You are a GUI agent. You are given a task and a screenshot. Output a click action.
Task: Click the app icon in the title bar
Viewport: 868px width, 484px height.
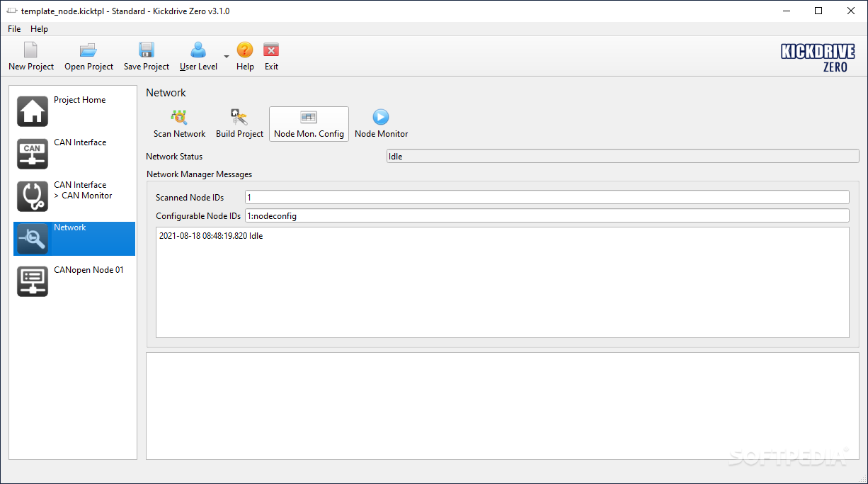(12, 11)
